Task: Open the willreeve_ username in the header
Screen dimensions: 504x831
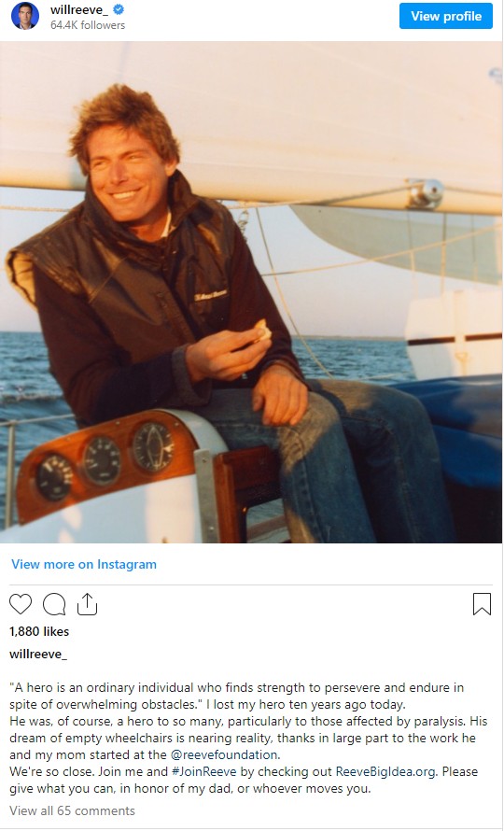Action: click(x=79, y=9)
